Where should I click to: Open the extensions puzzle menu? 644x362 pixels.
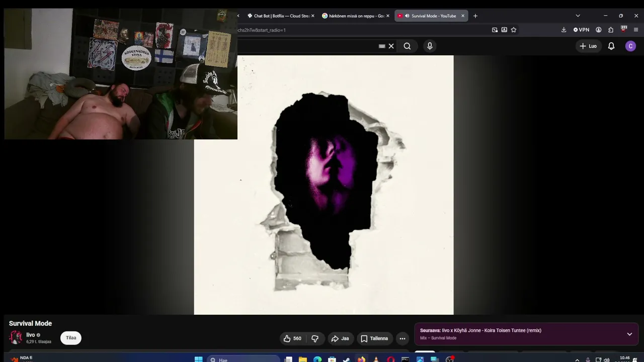tap(611, 30)
